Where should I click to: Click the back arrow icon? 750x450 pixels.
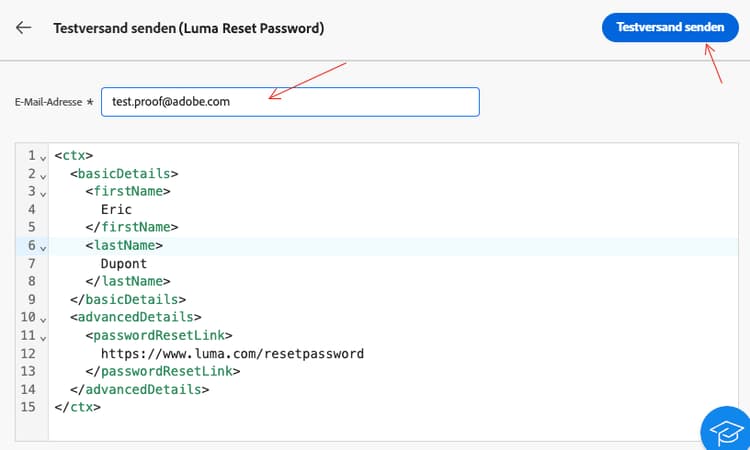(x=24, y=28)
